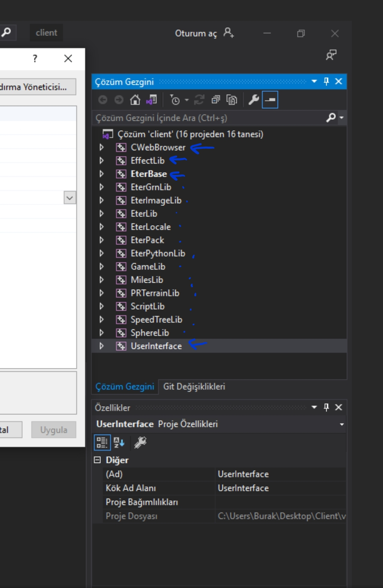
Task: Sort properties alphabetically with the A-Z icon
Action: point(119,442)
